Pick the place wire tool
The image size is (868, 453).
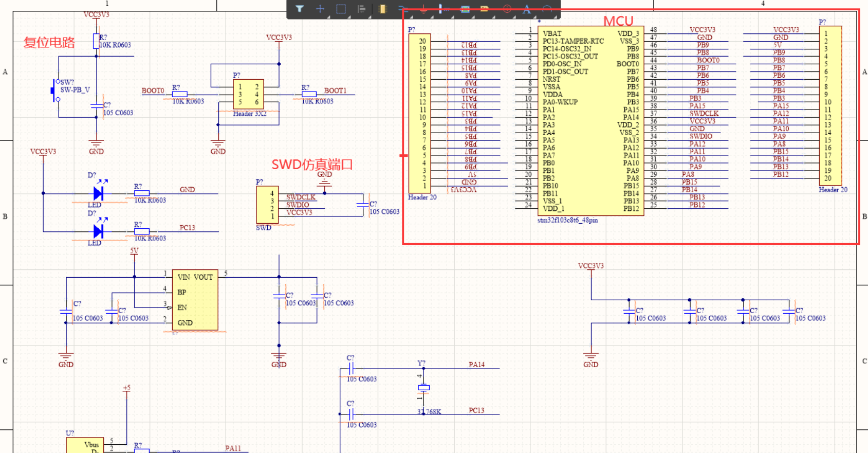[403, 9]
